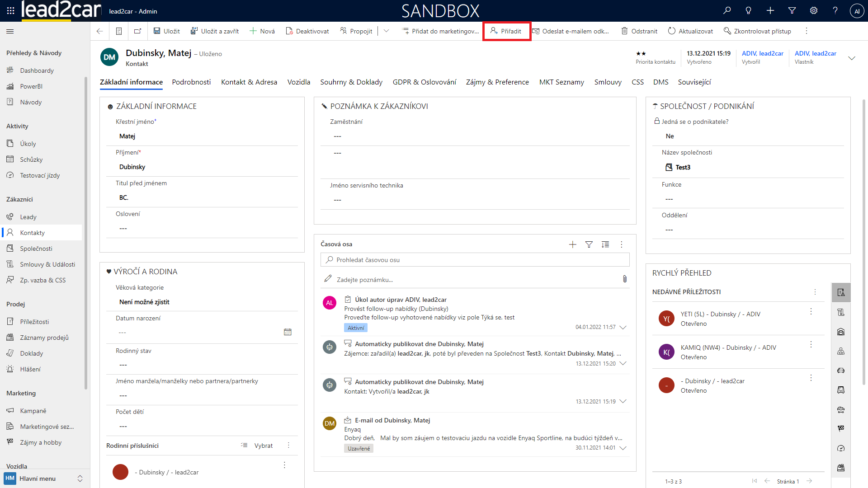Add a new timeline record with plus
868x488 pixels.
point(572,244)
